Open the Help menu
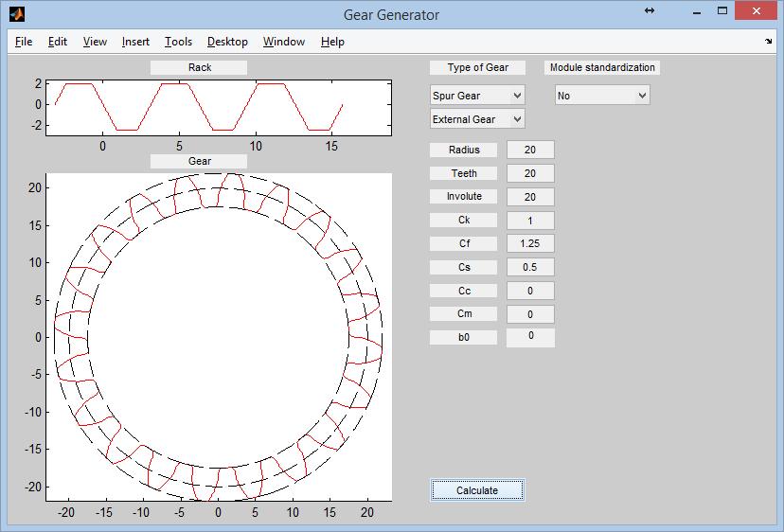This screenshot has width=784, height=532. point(332,42)
